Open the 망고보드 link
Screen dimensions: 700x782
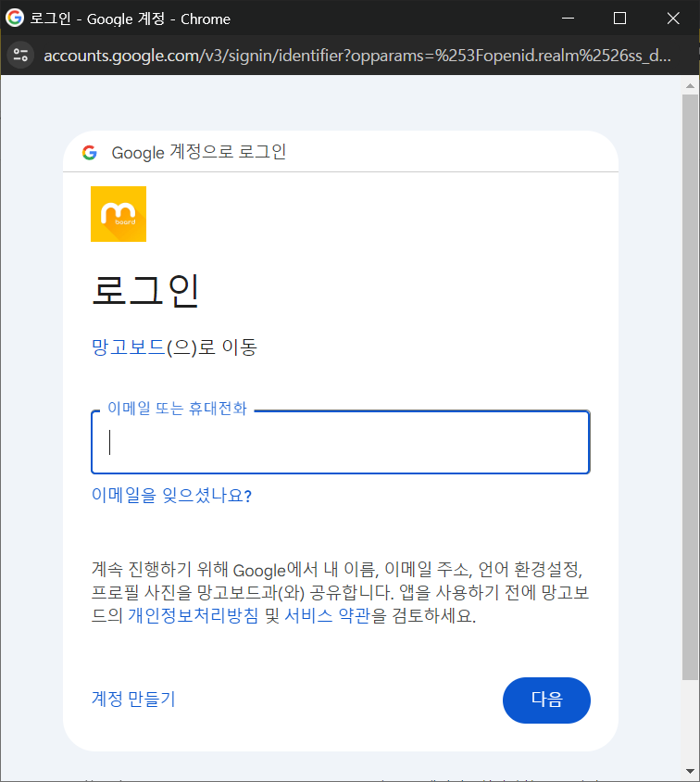[129, 347]
